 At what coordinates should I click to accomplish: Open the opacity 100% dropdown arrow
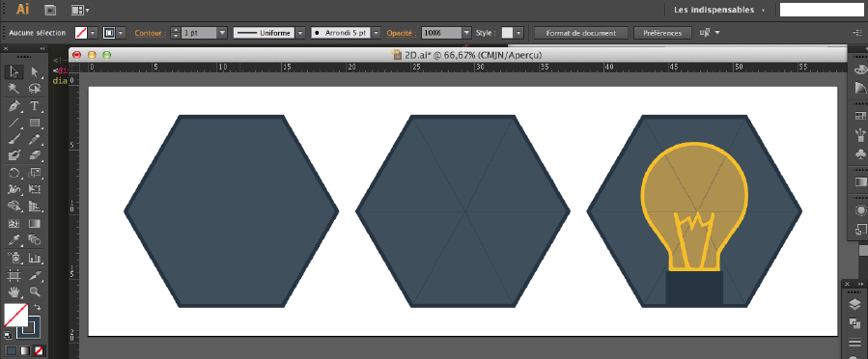(x=466, y=33)
